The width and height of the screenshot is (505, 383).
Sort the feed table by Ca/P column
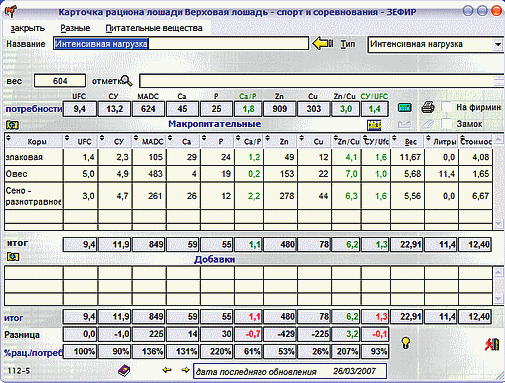tap(249, 141)
